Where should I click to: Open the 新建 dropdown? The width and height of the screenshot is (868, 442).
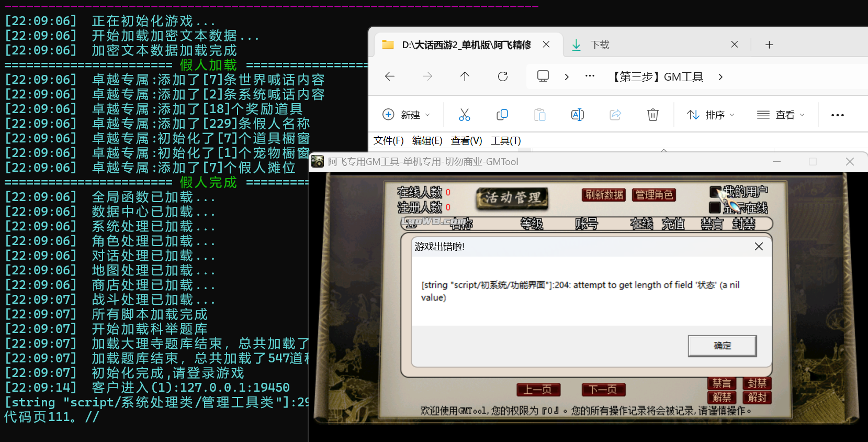click(x=407, y=115)
